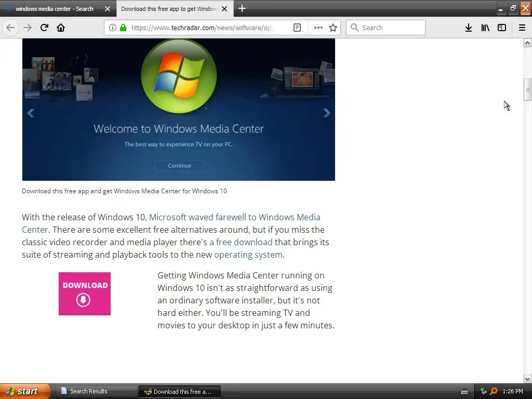Click the vertical scrollbar thumb
This screenshot has height=399, width=532.
527,89
